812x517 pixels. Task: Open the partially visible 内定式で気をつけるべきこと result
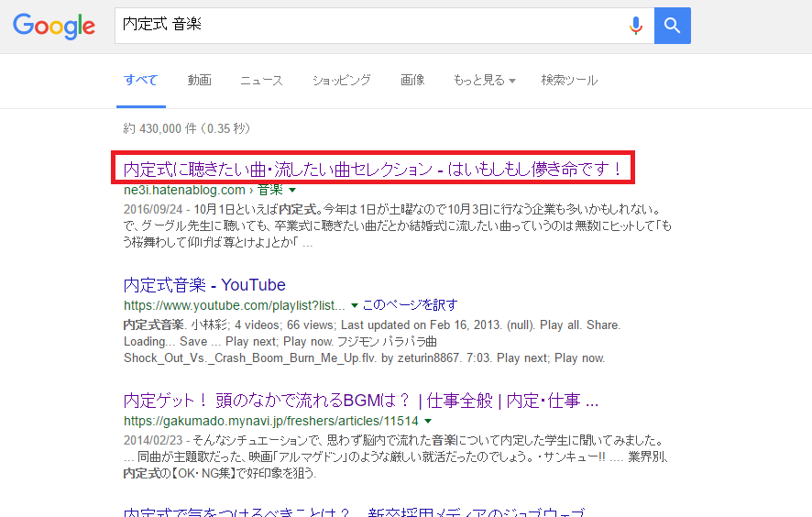[354, 511]
